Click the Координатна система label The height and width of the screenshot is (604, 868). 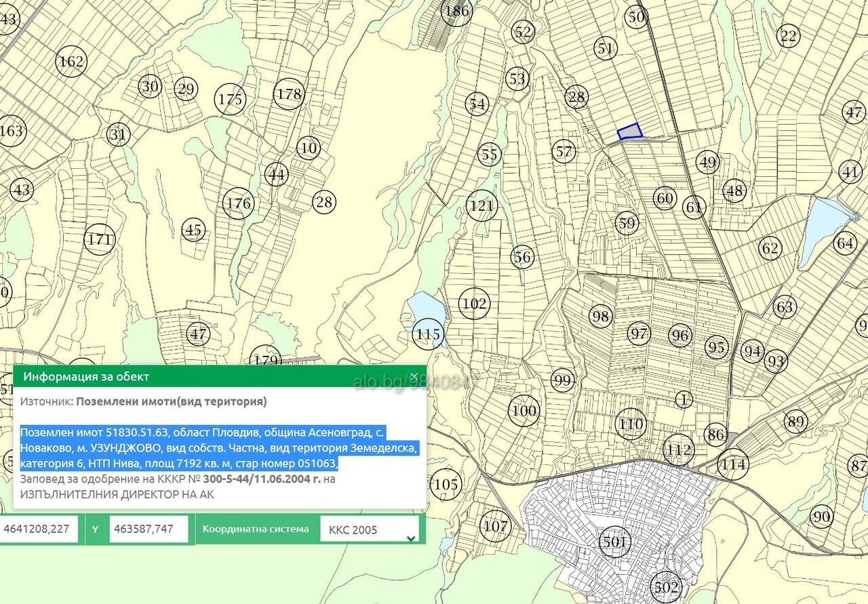(x=256, y=529)
